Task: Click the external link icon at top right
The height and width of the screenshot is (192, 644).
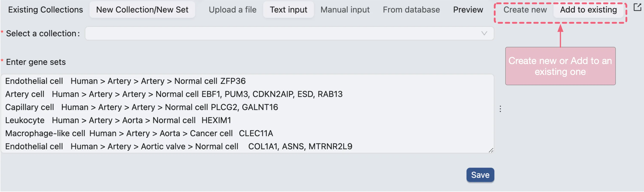Action: 637,7
